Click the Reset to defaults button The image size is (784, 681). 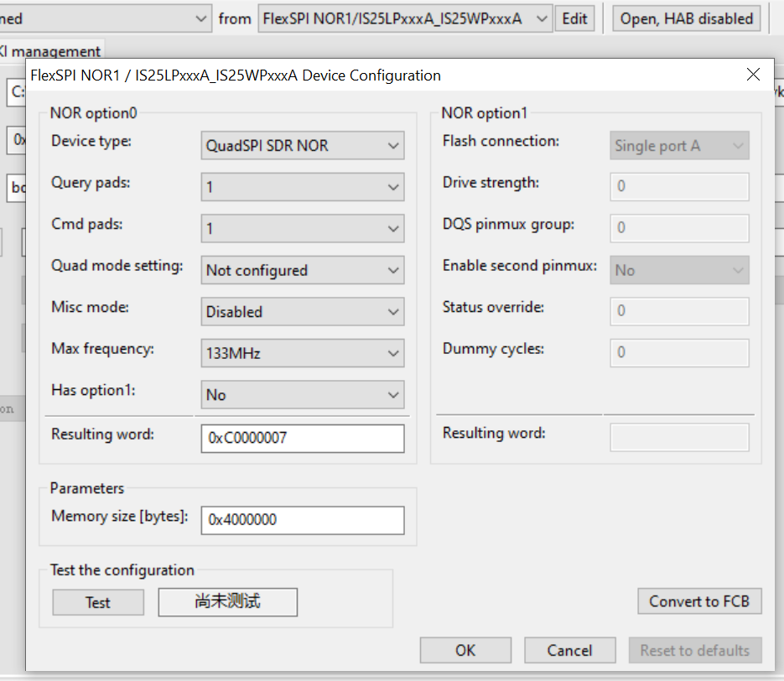[x=695, y=650]
